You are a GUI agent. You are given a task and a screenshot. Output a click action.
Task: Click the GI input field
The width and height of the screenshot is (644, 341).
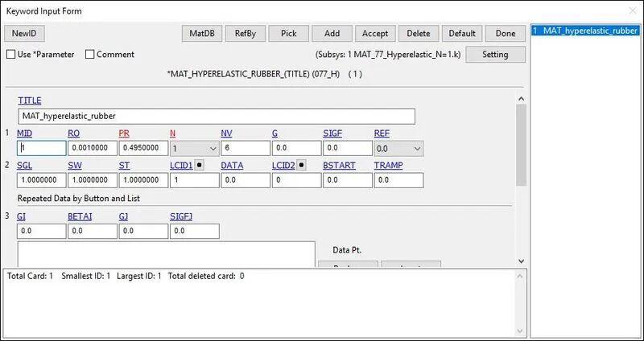42,232
